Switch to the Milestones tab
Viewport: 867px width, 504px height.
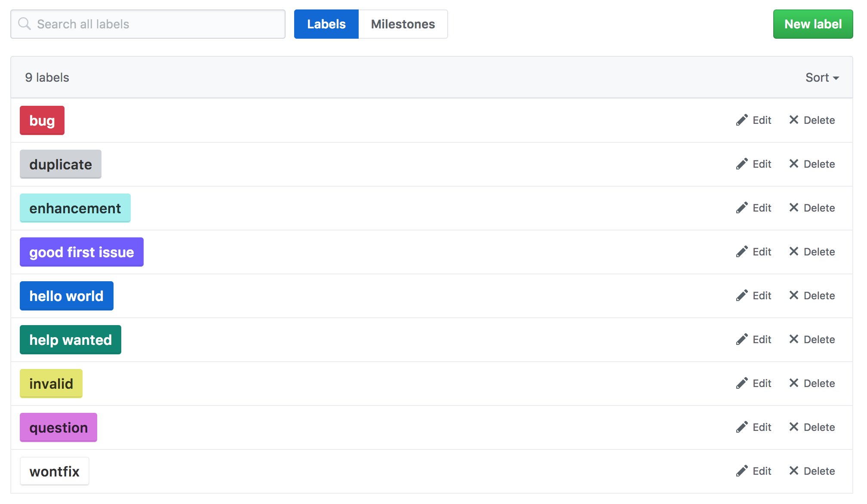coord(403,24)
